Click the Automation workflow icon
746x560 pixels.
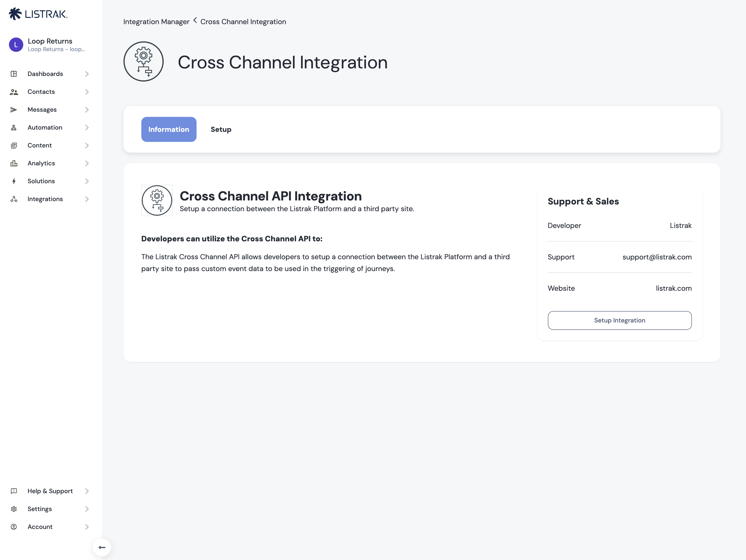click(x=14, y=127)
